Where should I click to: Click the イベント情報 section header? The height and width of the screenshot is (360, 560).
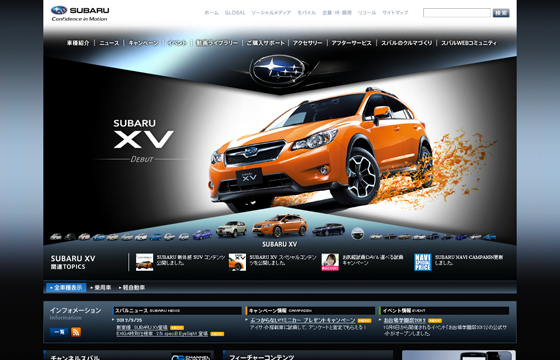click(444, 311)
